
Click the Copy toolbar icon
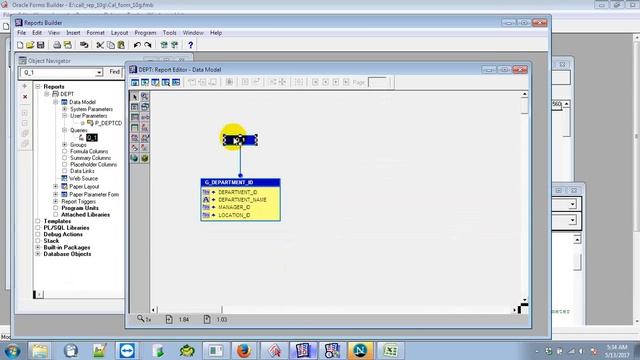[111, 45]
